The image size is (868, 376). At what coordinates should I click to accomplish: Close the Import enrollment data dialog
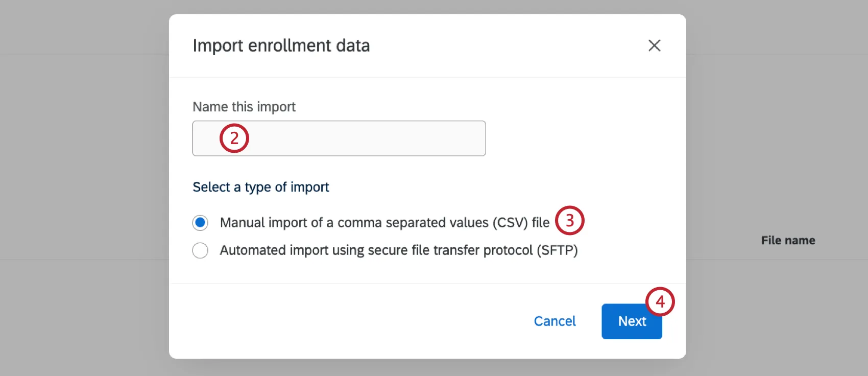click(654, 45)
